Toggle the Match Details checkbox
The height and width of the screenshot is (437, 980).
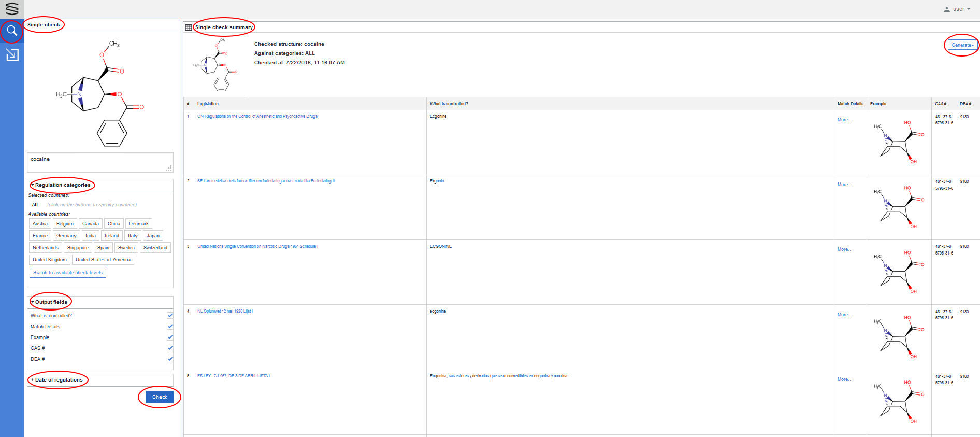[170, 326]
